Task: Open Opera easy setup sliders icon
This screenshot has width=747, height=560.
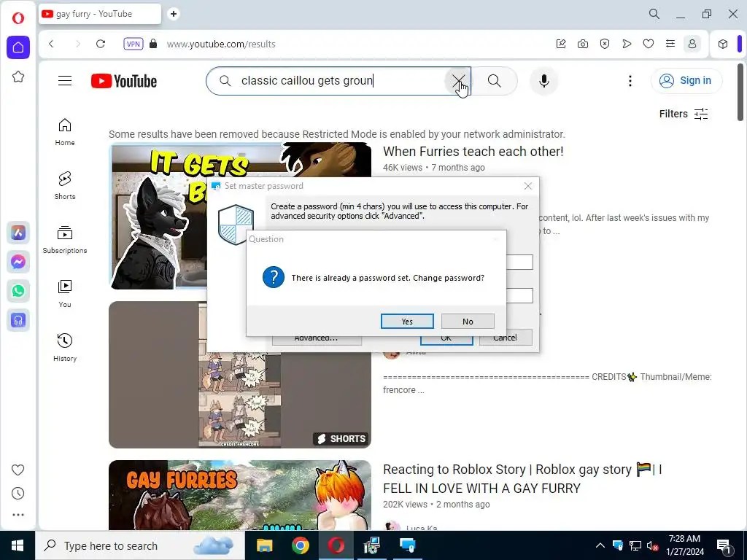Action: pos(670,44)
